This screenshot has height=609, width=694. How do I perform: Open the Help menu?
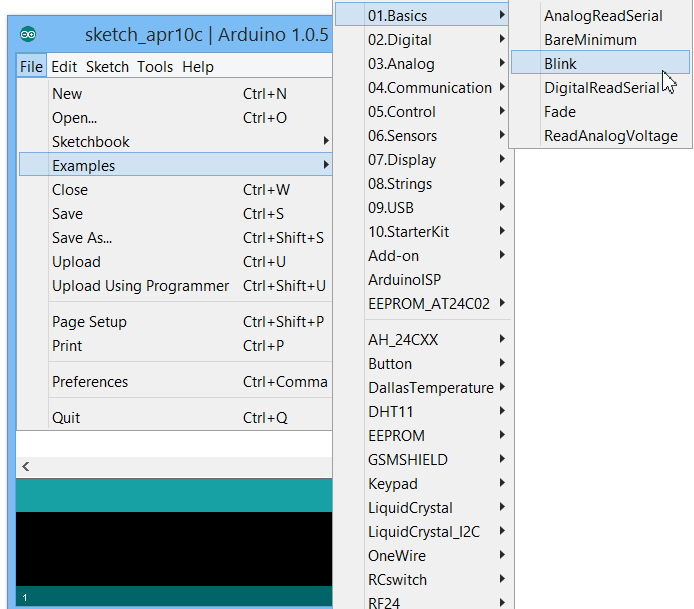[198, 67]
